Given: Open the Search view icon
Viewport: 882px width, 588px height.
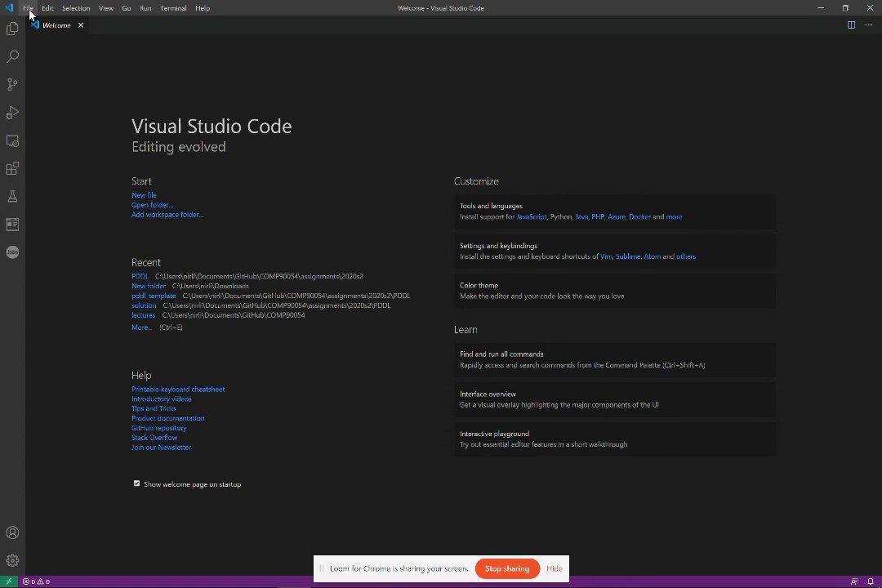Looking at the screenshot, I should tap(12, 57).
